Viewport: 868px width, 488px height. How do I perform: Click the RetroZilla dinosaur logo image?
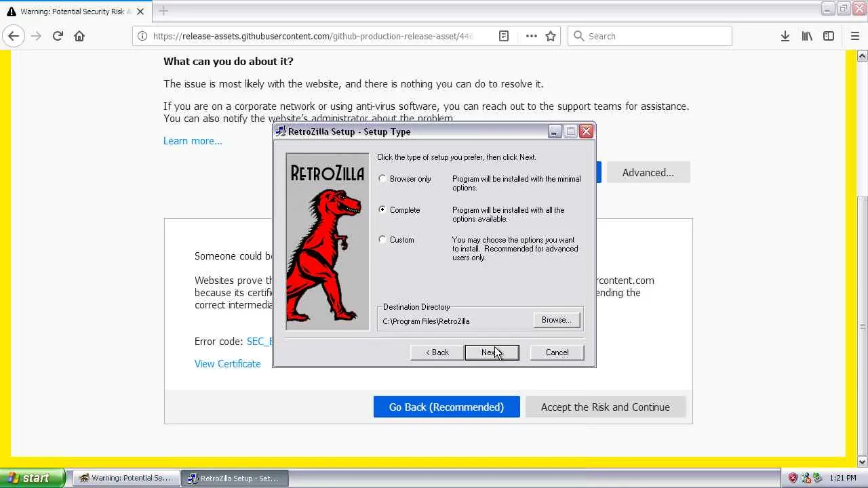point(328,241)
